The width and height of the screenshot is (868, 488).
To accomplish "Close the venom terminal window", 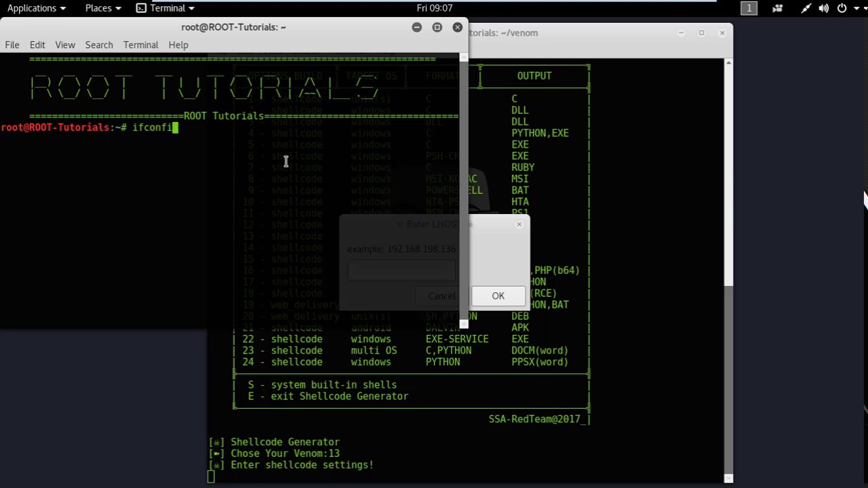I will (722, 33).
